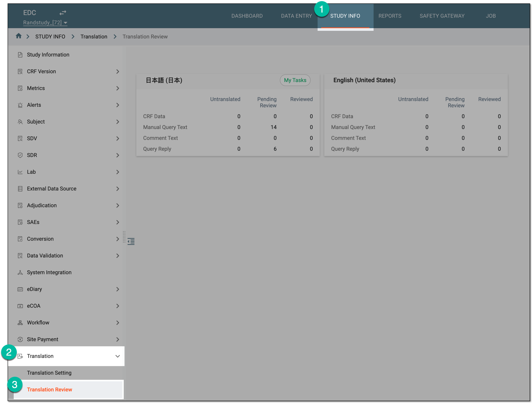Expand the Lab chevron
Image resolution: width=532 pixels, height=403 pixels.
(x=118, y=172)
